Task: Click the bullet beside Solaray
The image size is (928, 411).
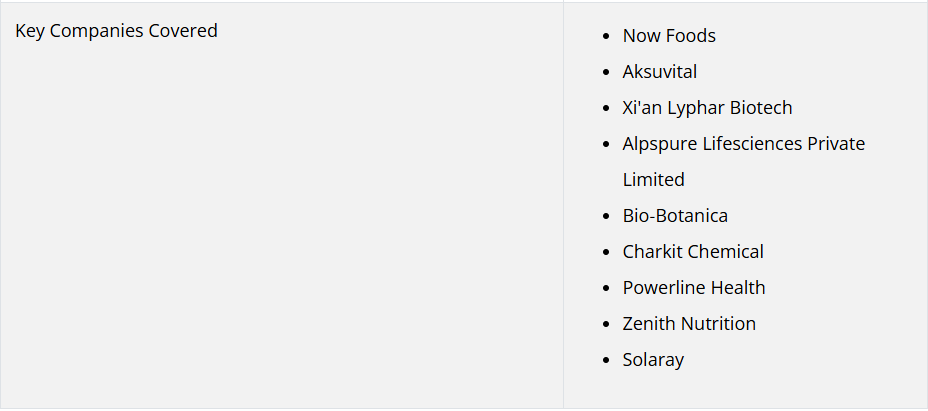Action: (x=605, y=361)
